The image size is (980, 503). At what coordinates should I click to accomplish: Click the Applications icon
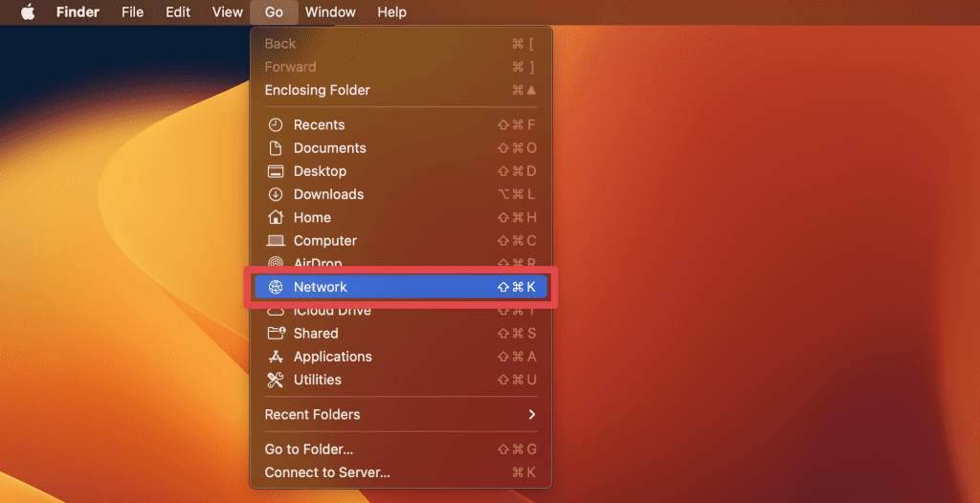[276, 357]
